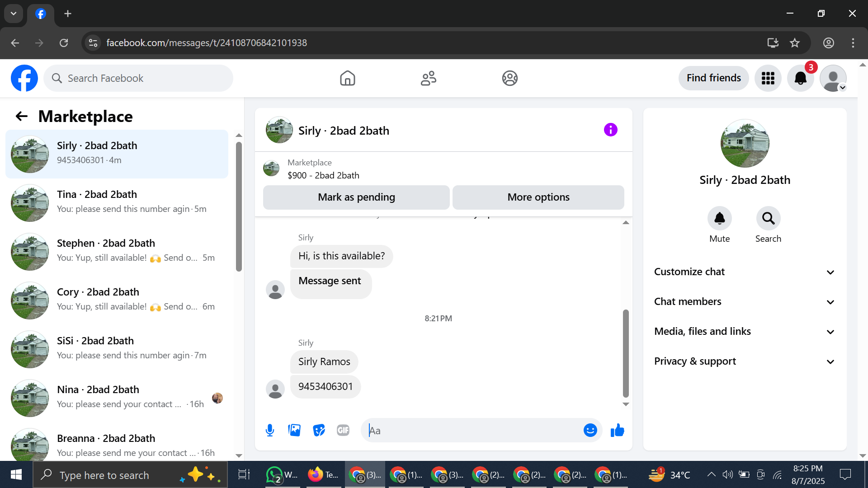Viewport: 868px width, 488px height.
Task: Open the GIF picker
Action: point(343,430)
